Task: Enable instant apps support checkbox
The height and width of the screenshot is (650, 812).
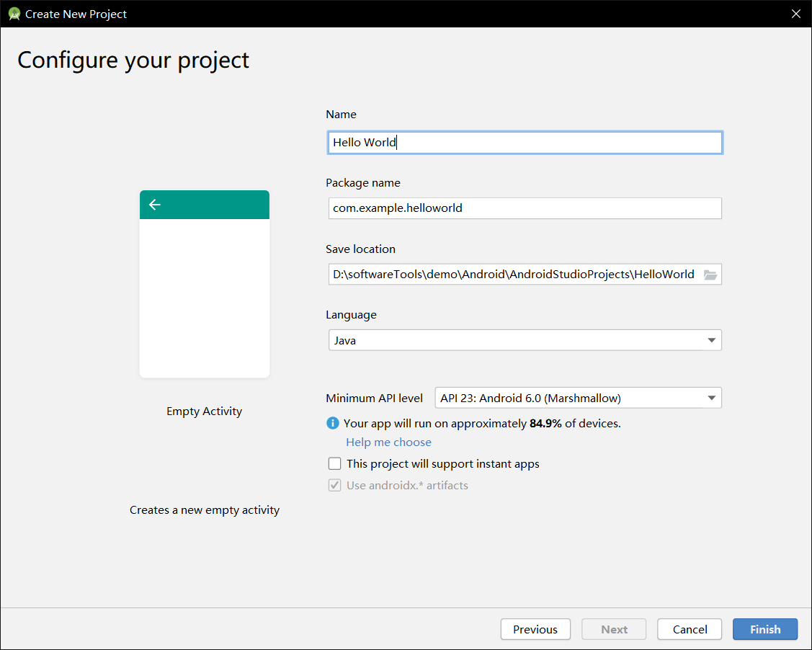Action: tap(334, 464)
